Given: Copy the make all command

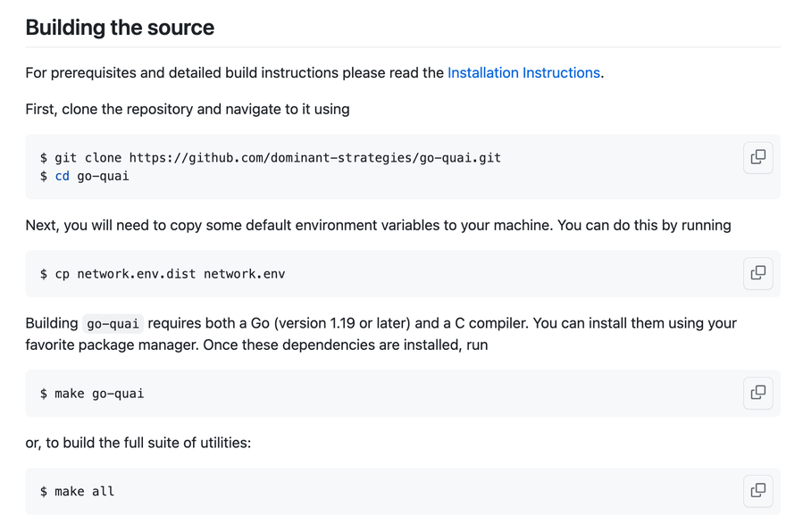Looking at the screenshot, I should 757,490.
